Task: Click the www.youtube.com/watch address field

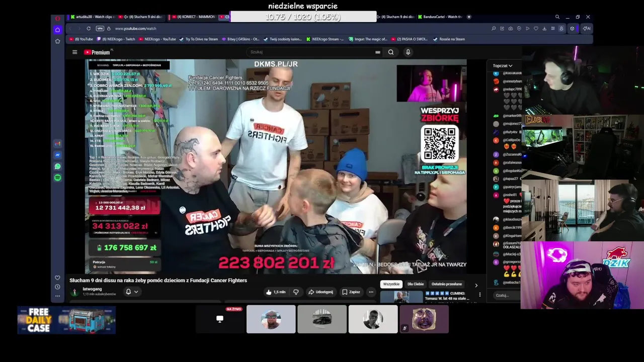Action: tap(135, 29)
